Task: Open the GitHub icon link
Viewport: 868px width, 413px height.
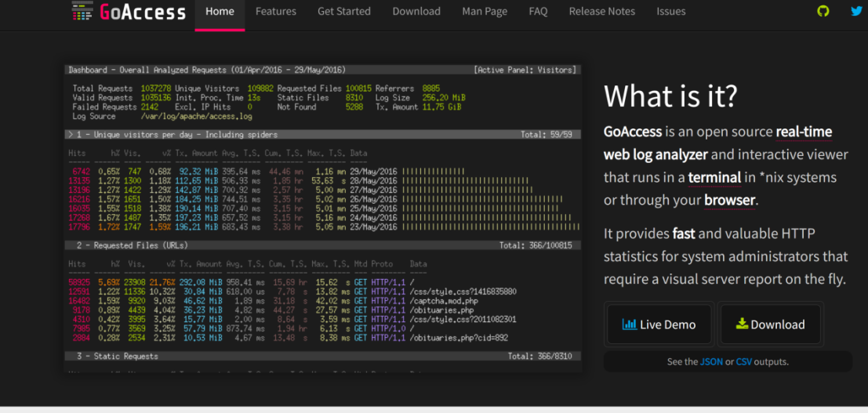Action: [823, 11]
